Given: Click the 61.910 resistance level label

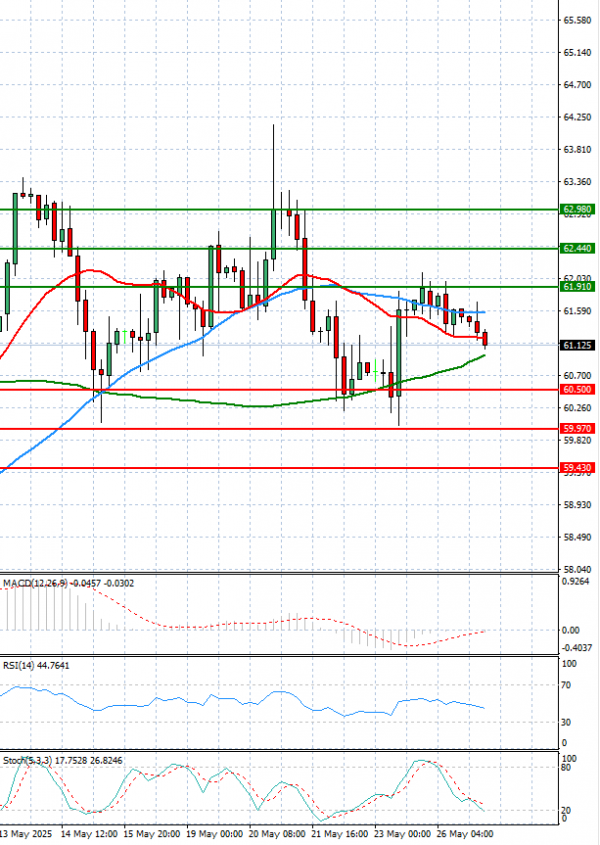Looking at the screenshot, I should [577, 287].
